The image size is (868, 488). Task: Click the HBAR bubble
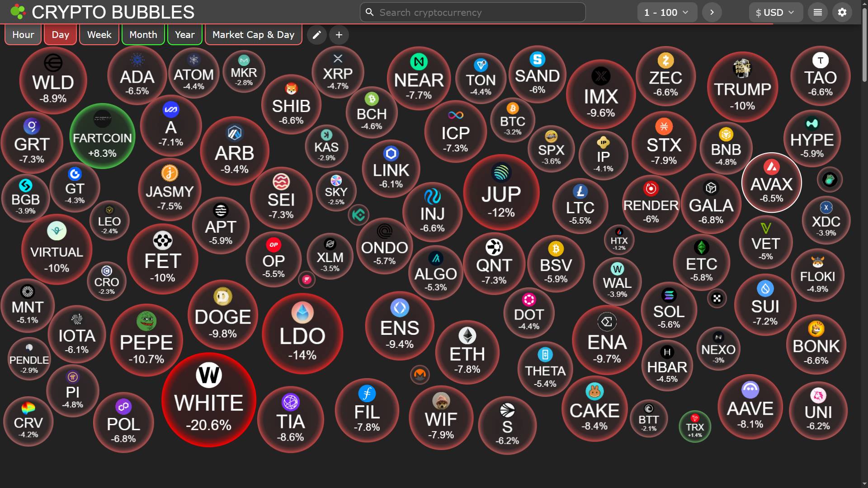pyautogui.click(x=667, y=366)
